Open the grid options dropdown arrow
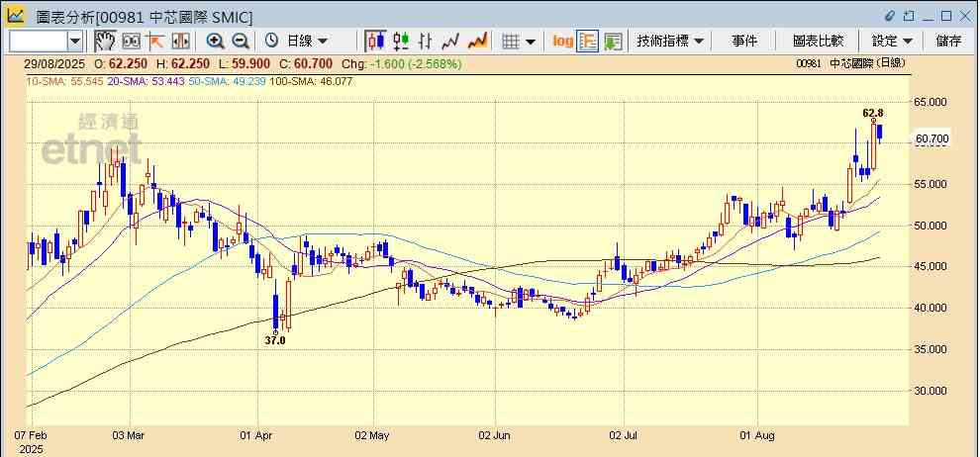 (531, 42)
